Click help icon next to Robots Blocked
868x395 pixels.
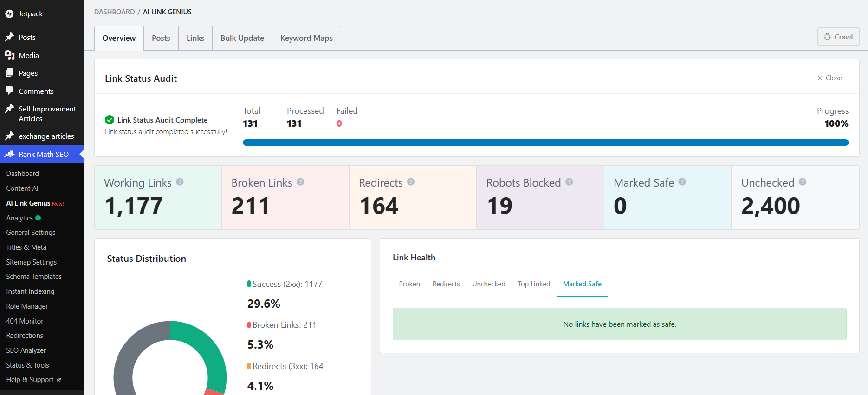(569, 182)
